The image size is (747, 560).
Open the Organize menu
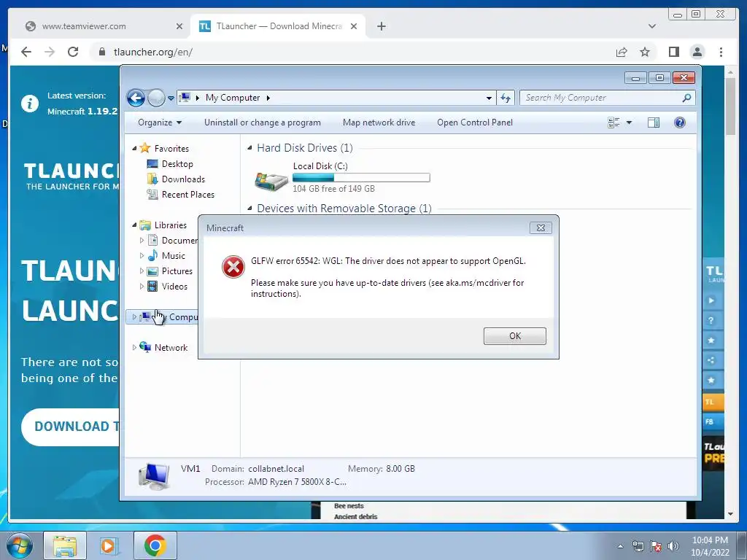coord(160,122)
